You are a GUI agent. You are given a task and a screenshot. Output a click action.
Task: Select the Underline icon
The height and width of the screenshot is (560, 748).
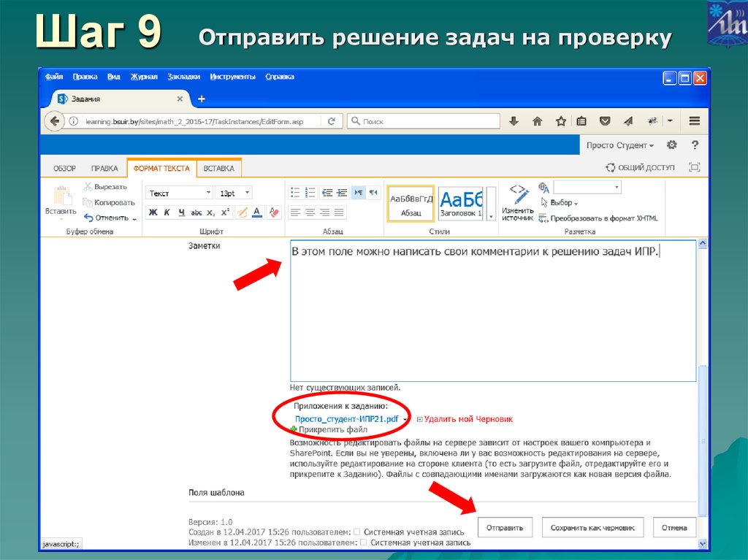[x=181, y=212]
